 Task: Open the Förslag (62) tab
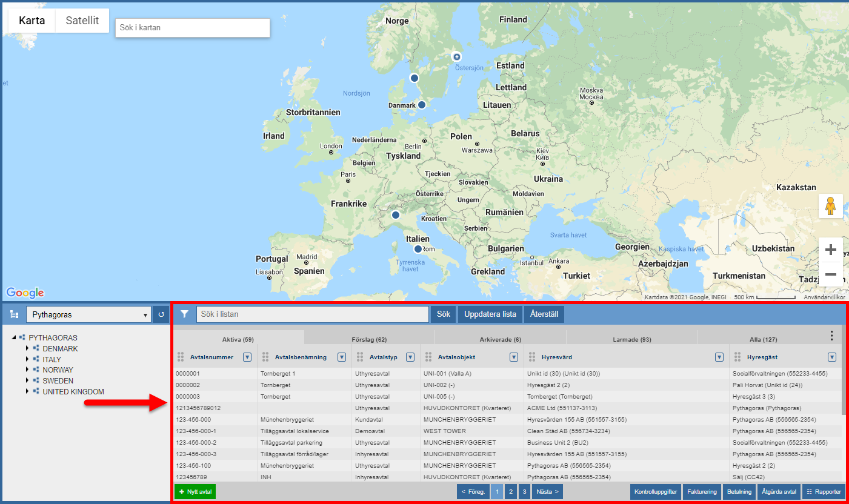(368, 340)
